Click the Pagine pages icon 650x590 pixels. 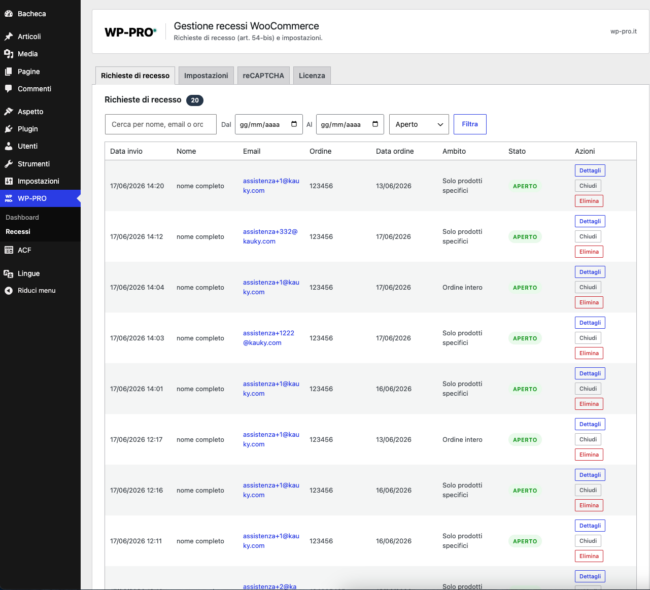click(8, 71)
